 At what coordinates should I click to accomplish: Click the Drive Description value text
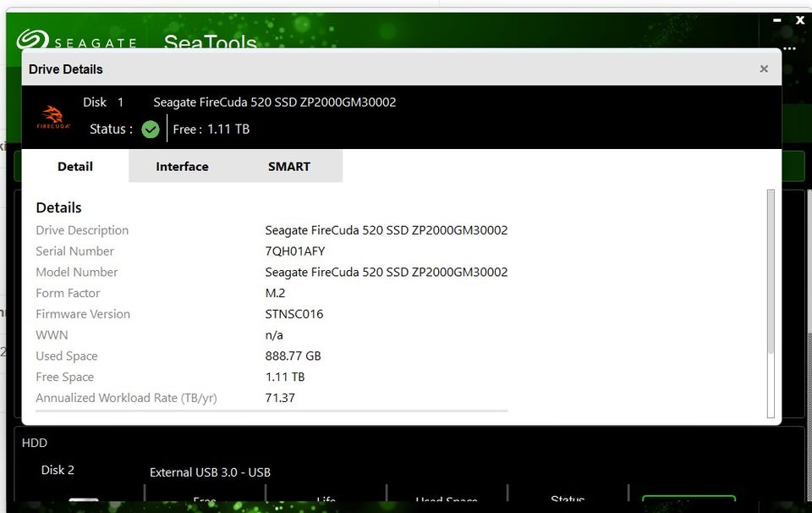(x=387, y=230)
